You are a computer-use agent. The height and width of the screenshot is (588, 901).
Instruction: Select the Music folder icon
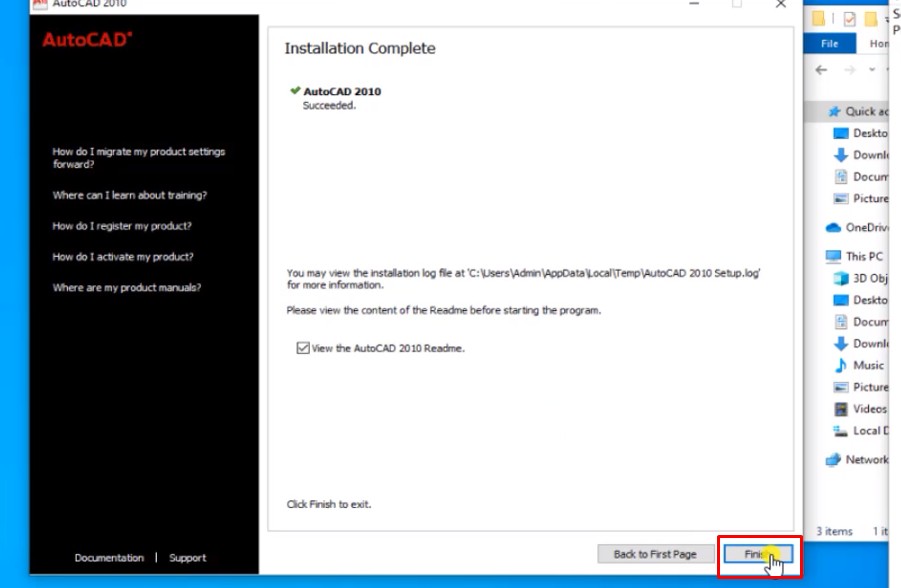[x=841, y=365]
